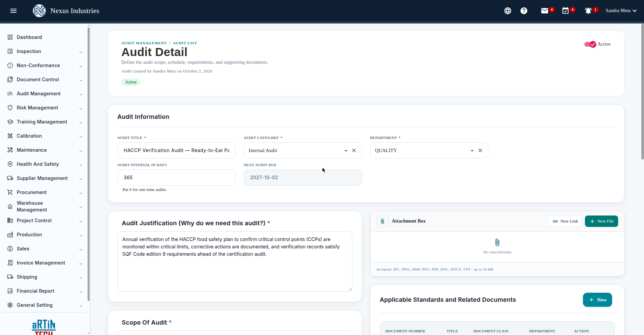This screenshot has width=644, height=335.
Task: Click the Dashboard sidebar icon
Action: [x=10, y=37]
